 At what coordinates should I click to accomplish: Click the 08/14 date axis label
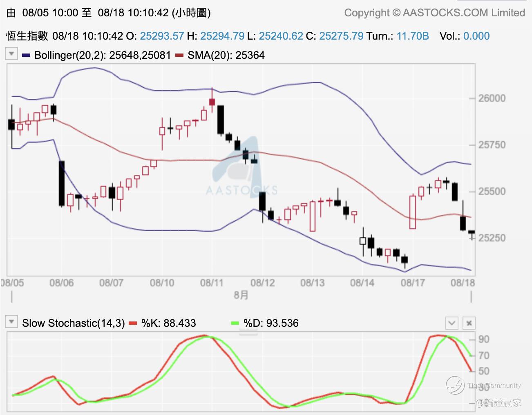click(x=362, y=283)
